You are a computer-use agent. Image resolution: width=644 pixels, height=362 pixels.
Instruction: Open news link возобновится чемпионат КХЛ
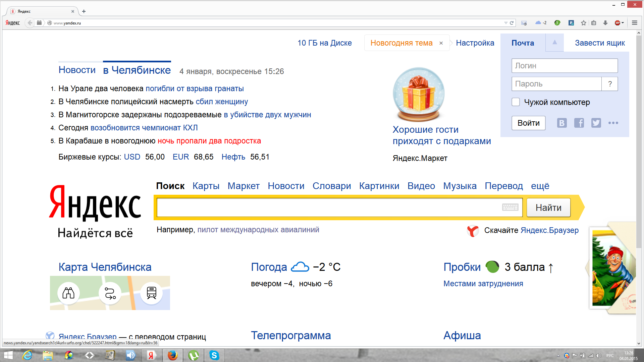point(144,128)
